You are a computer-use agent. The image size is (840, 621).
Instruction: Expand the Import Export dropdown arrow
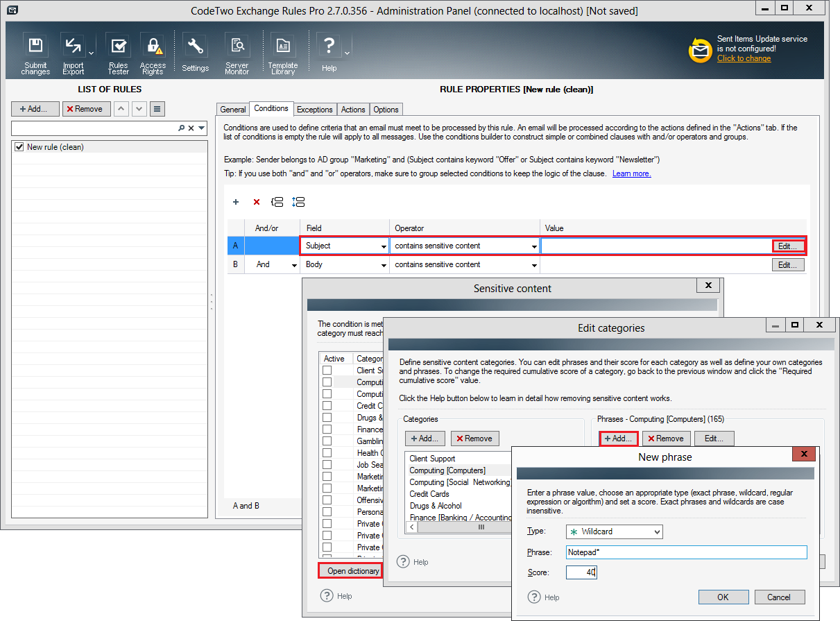(x=92, y=53)
